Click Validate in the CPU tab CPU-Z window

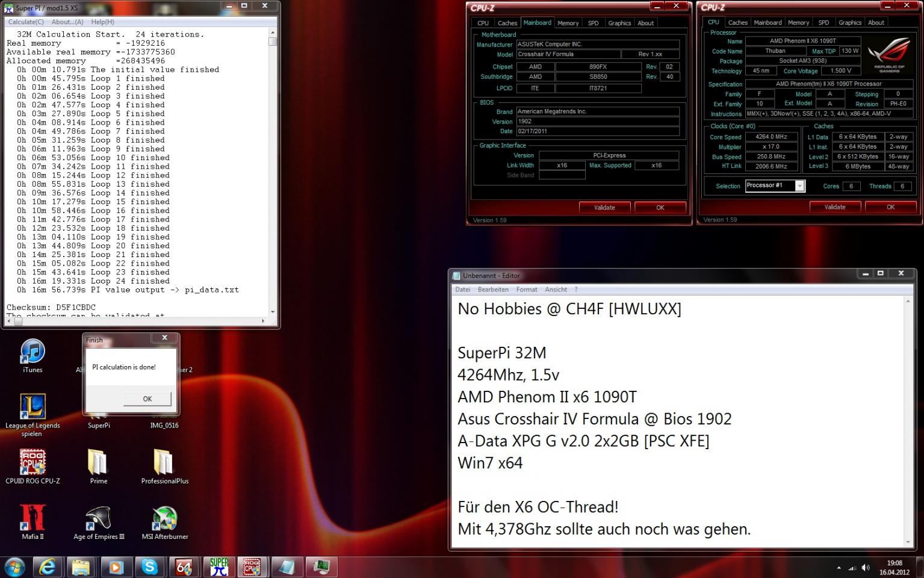[x=835, y=207]
